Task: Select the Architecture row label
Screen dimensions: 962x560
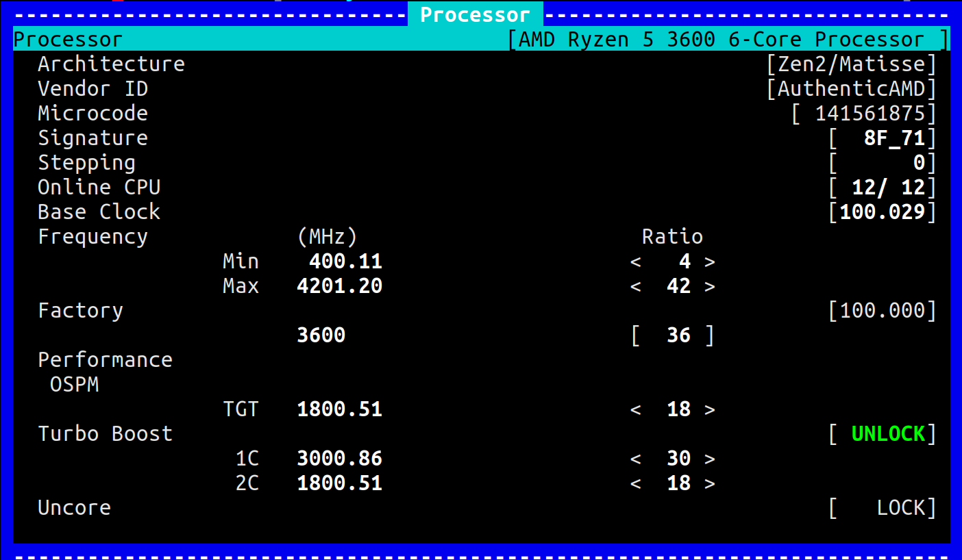Action: 111,64
